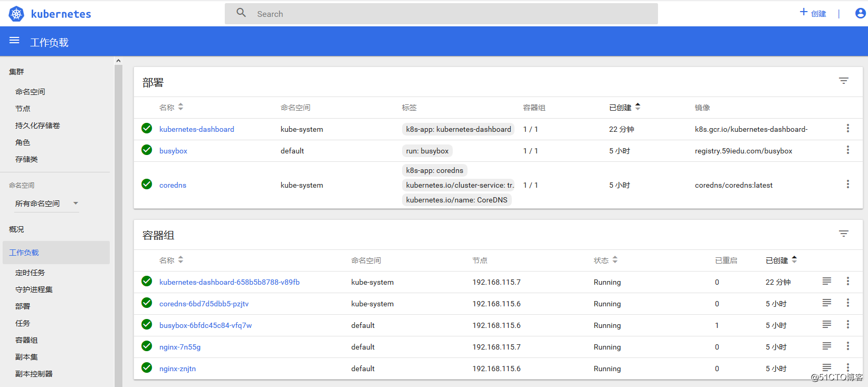868x387 pixels.
Task: Click label chip run: busybox
Action: click(427, 151)
